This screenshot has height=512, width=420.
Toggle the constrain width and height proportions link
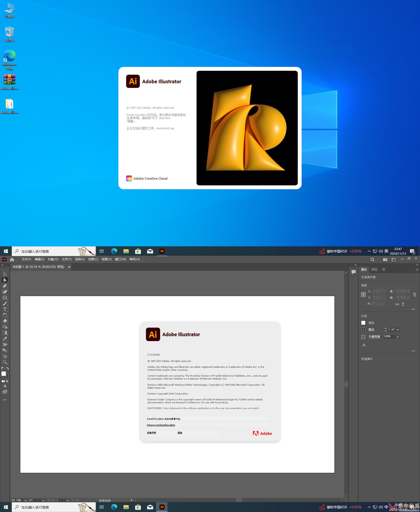point(415,295)
